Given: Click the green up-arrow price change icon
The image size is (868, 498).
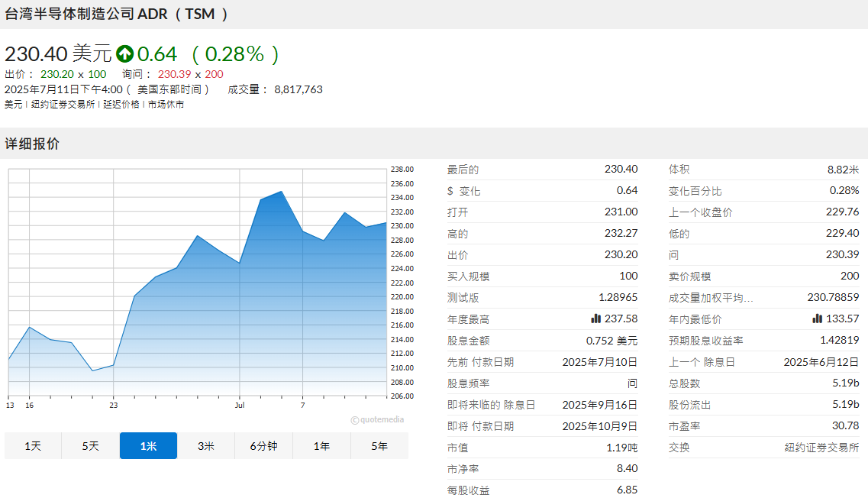Looking at the screenshot, I should click(x=124, y=53).
